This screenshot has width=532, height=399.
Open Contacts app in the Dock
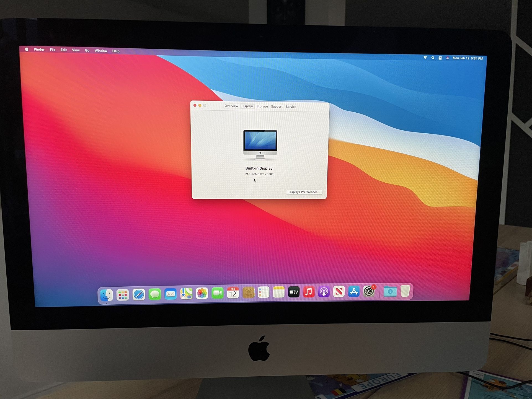(x=249, y=292)
